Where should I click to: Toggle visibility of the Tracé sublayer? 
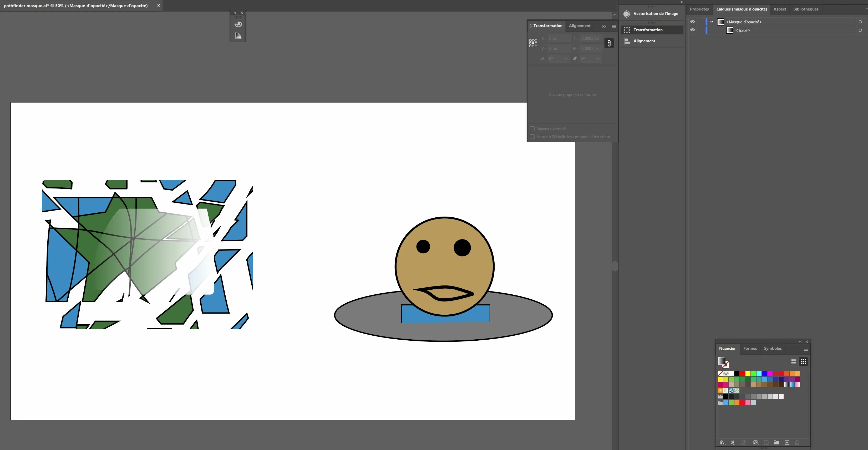coord(692,30)
